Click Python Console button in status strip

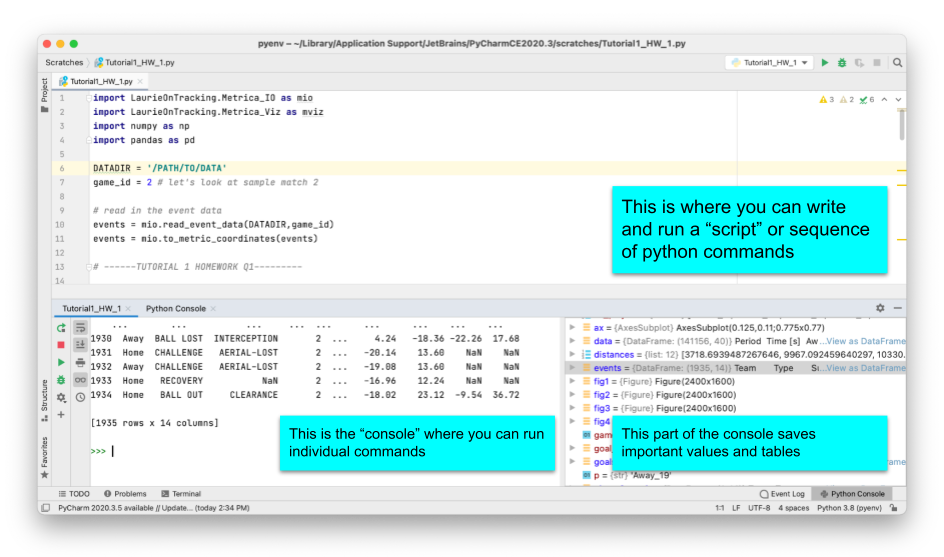pyautogui.click(x=852, y=494)
